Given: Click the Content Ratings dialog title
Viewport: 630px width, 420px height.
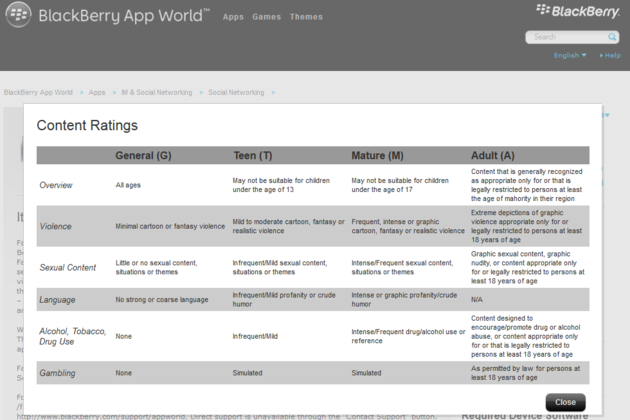Looking at the screenshot, I should (x=87, y=126).
